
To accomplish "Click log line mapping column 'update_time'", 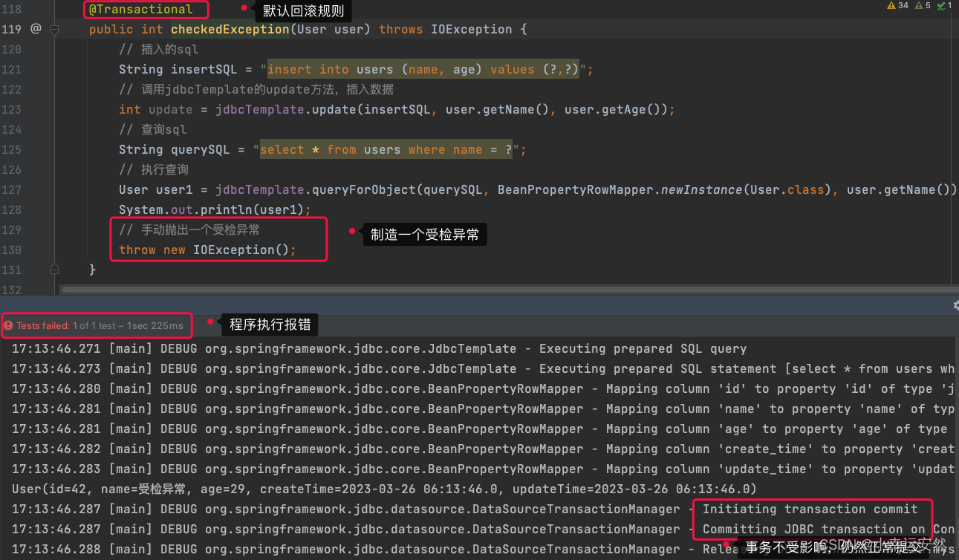I will coord(483,469).
